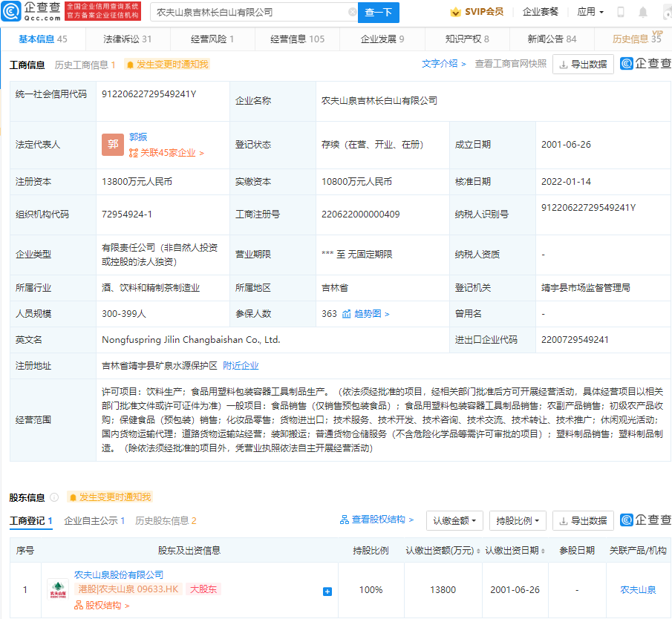Open the 应用 dropdown menu

pos(590,12)
